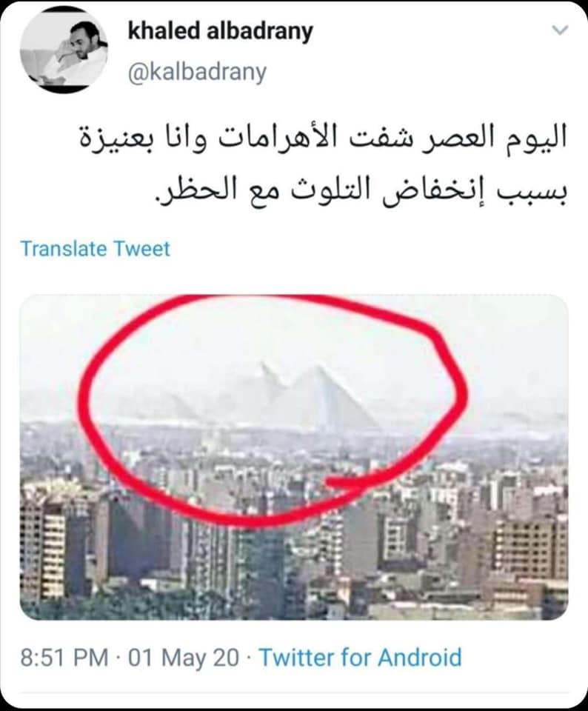
Task: Open the attached pyramids photo
Action: (294, 457)
